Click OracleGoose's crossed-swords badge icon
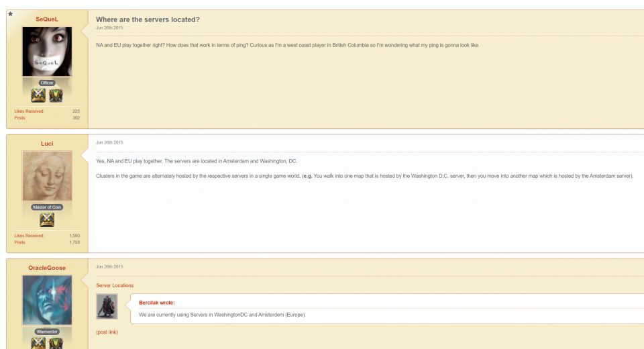This screenshot has height=349, width=644. click(x=38, y=343)
